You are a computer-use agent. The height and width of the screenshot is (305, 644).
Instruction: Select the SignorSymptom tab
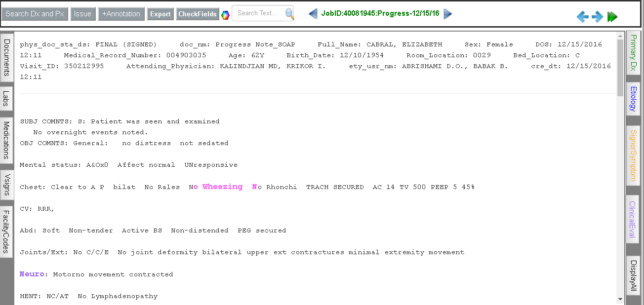pos(633,154)
